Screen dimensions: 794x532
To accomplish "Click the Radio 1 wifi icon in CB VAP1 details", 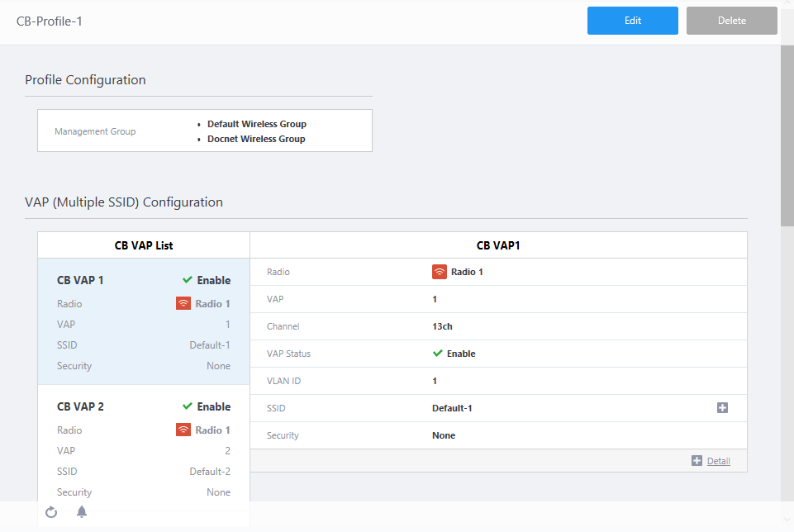I will (440, 272).
